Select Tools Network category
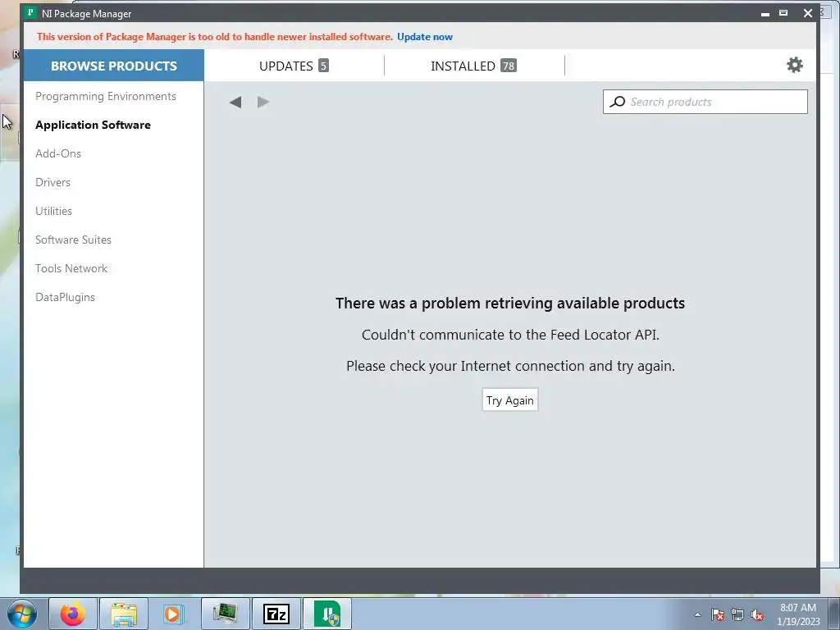840x630 pixels. (x=71, y=268)
